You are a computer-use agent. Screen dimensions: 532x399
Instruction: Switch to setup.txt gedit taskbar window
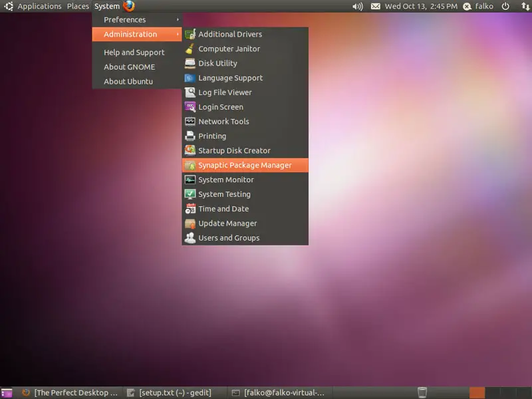[174, 393]
